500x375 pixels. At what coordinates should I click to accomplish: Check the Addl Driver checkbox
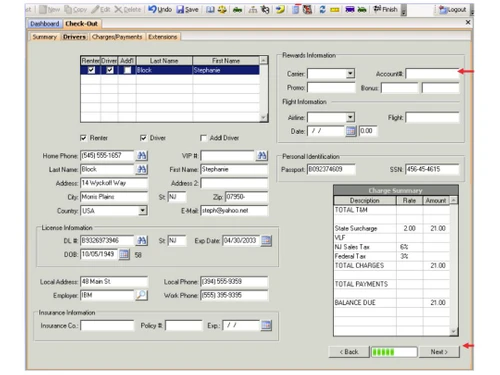coord(203,138)
